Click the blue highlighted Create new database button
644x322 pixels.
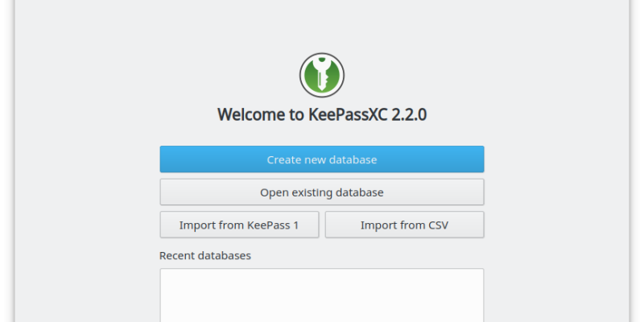pyautogui.click(x=321, y=159)
